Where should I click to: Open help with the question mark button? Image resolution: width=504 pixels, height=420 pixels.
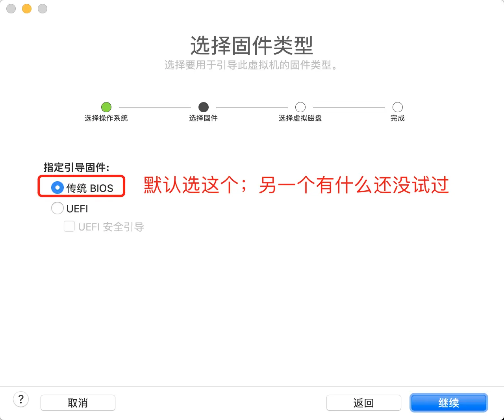[21, 400]
